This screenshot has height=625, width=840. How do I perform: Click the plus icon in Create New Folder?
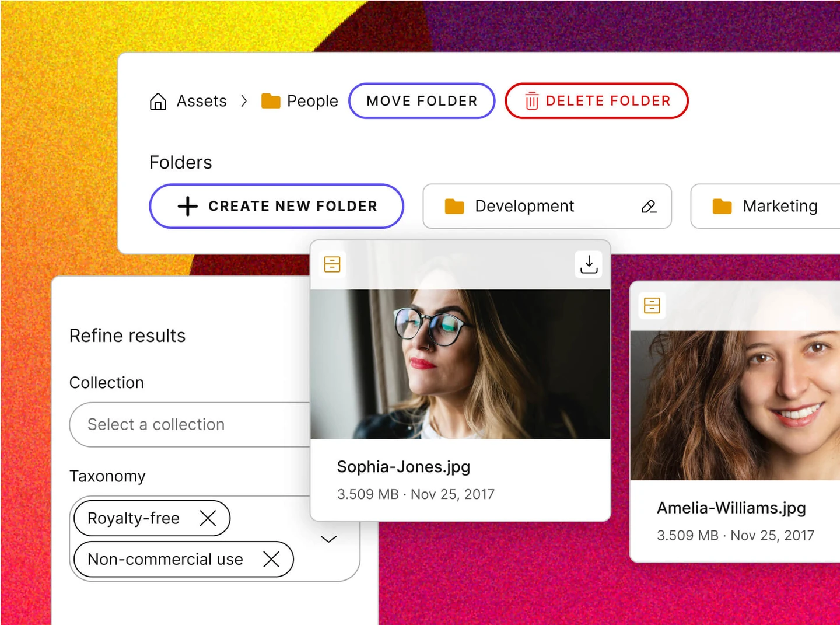(188, 206)
